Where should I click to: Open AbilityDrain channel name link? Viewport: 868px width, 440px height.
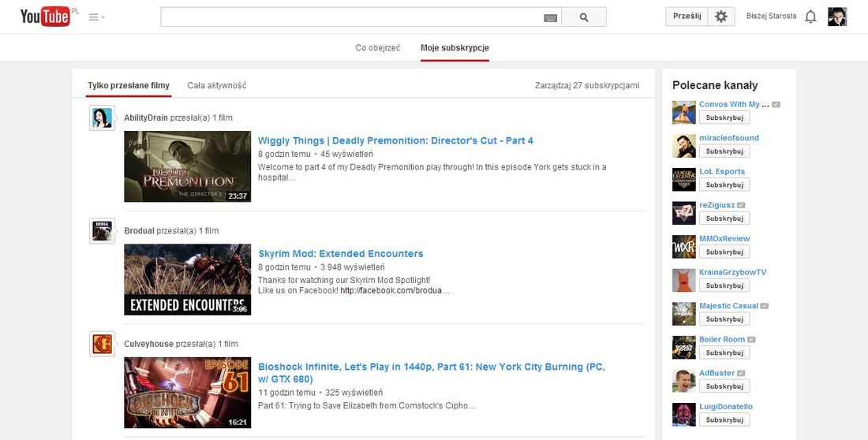point(146,118)
